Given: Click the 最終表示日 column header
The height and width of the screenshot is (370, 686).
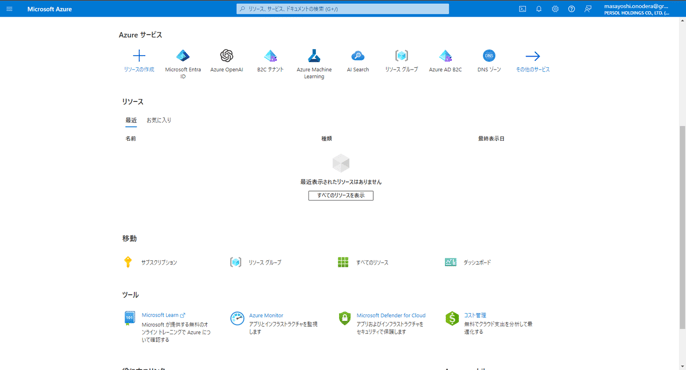Looking at the screenshot, I should point(491,139).
